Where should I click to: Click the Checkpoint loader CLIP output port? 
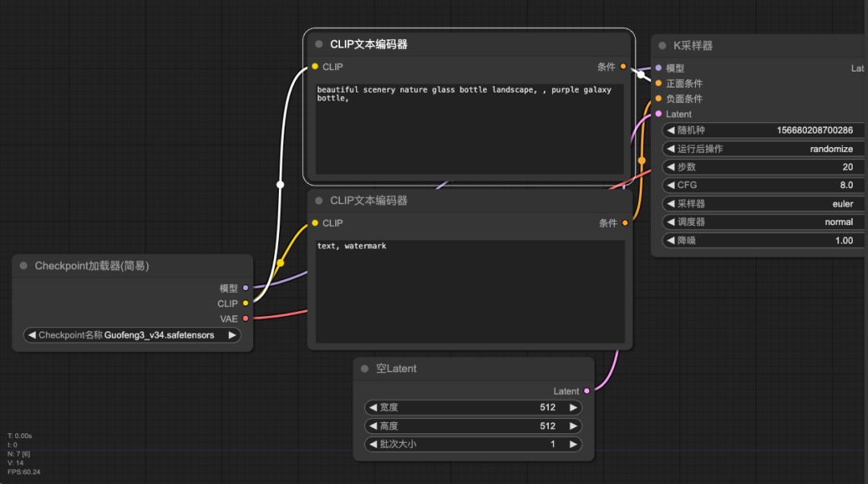(245, 303)
